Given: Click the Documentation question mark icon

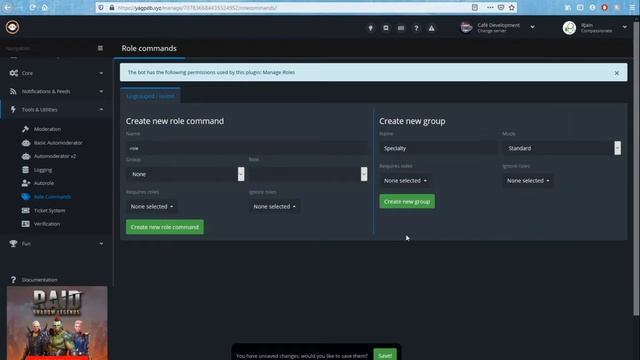Looking at the screenshot, I should click(x=13, y=280).
